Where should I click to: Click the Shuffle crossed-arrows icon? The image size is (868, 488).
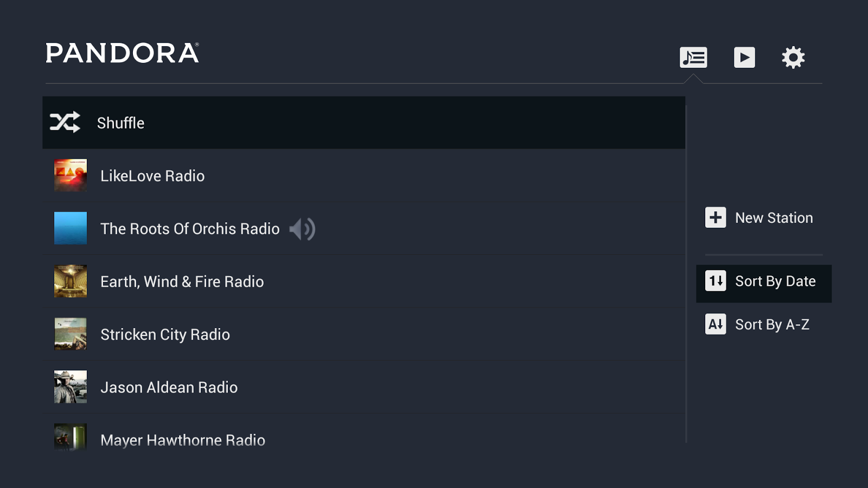[x=65, y=123]
